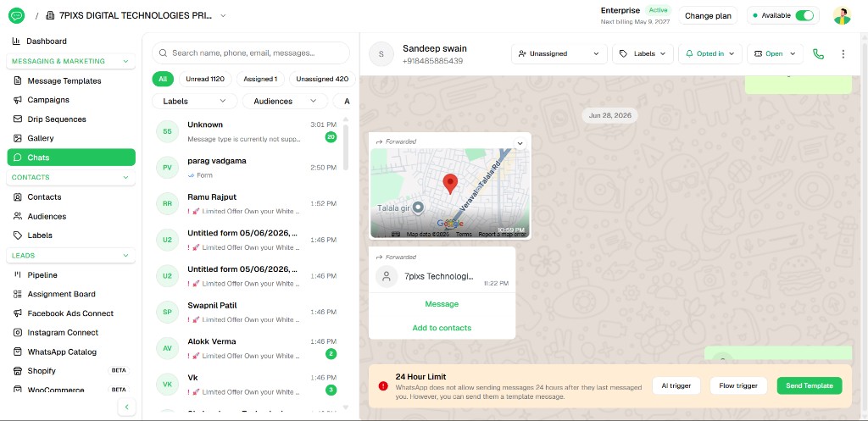Click the Send Template button
This screenshot has width=868, height=421.
pos(810,385)
